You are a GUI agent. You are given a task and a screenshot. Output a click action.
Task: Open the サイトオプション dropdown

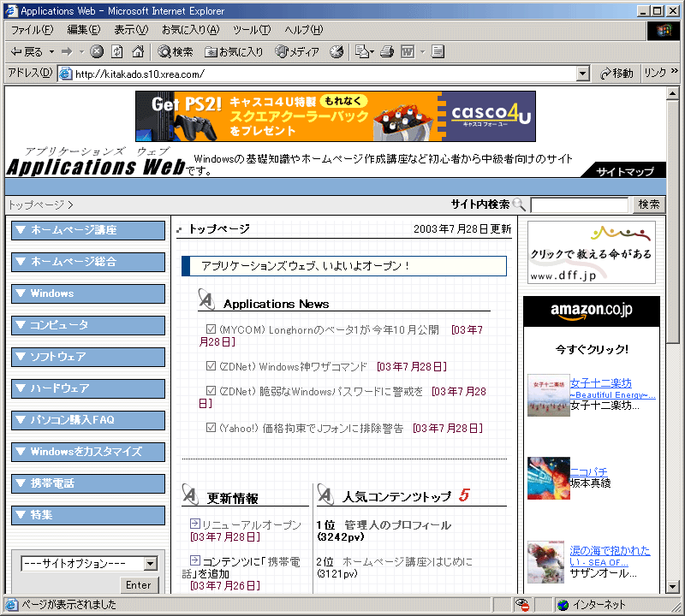[x=89, y=563]
